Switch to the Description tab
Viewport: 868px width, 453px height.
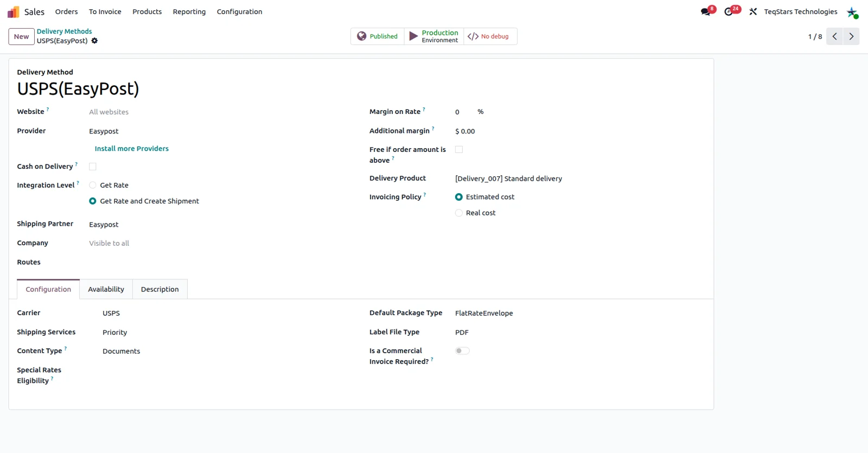click(160, 289)
